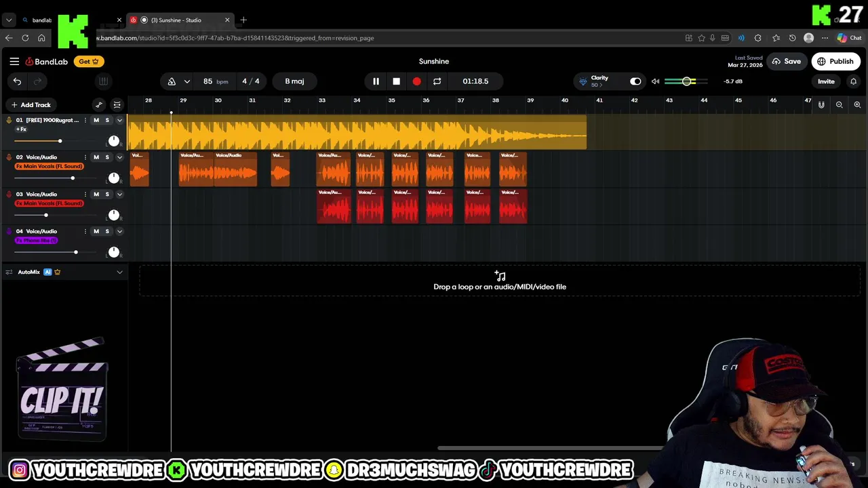Image resolution: width=868 pixels, height=488 pixels.
Task: Start recording with the red record button
Action: [x=416, y=81]
